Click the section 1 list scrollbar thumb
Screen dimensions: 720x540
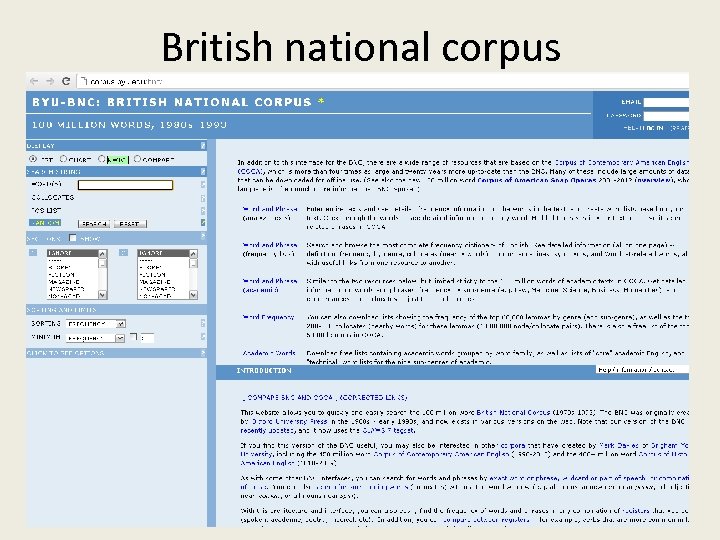coord(102,264)
